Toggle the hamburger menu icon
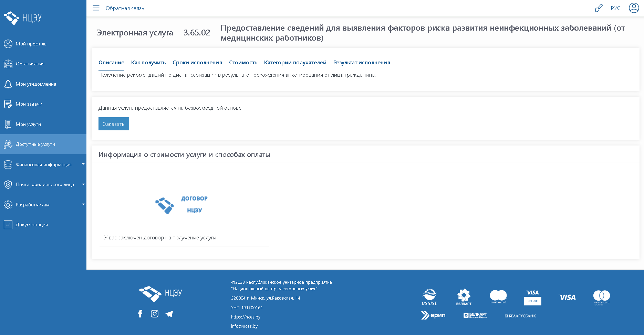Viewport: 644px width, 335px height. (96, 8)
